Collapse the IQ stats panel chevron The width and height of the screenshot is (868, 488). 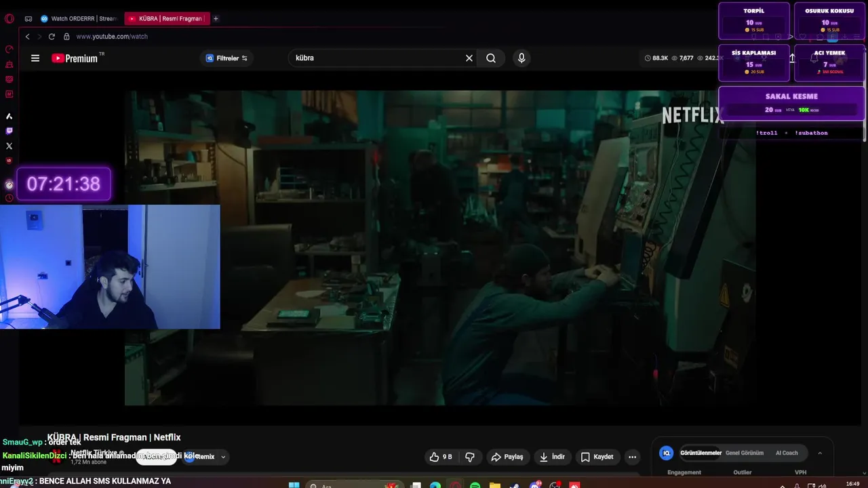(x=820, y=453)
